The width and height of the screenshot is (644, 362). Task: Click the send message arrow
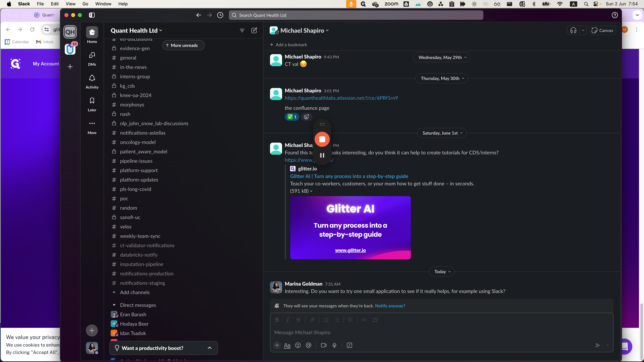598,345
